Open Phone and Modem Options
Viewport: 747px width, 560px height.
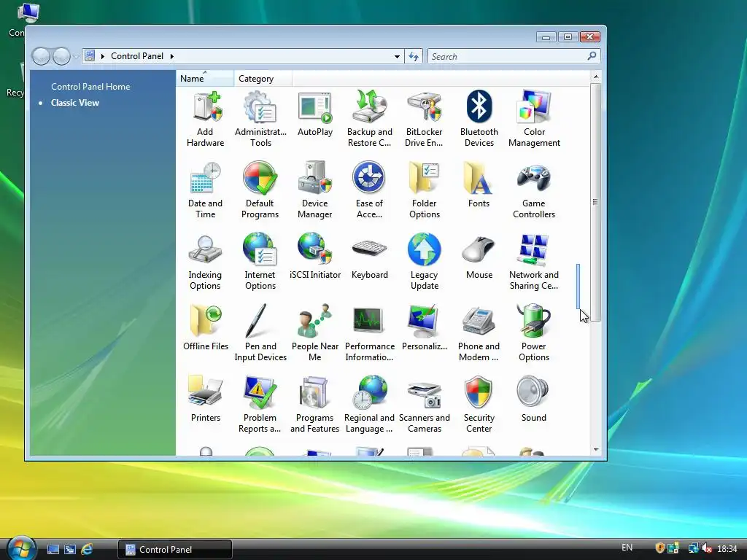479,333
